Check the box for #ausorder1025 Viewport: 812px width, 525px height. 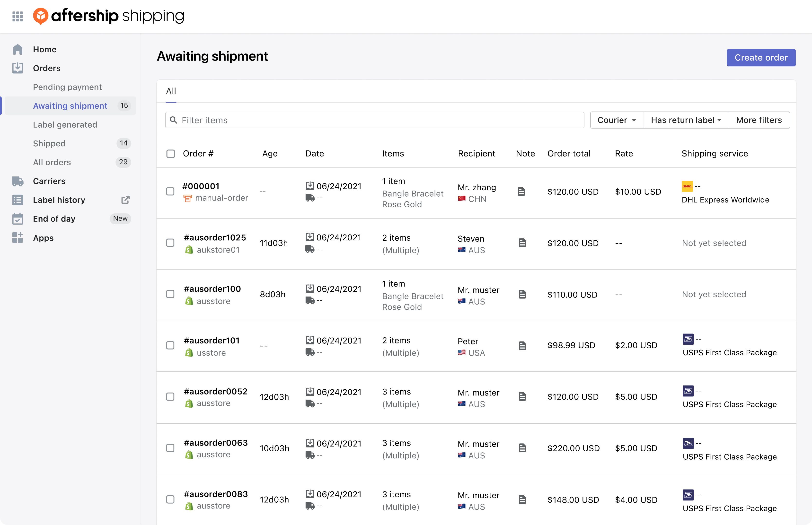(x=170, y=243)
